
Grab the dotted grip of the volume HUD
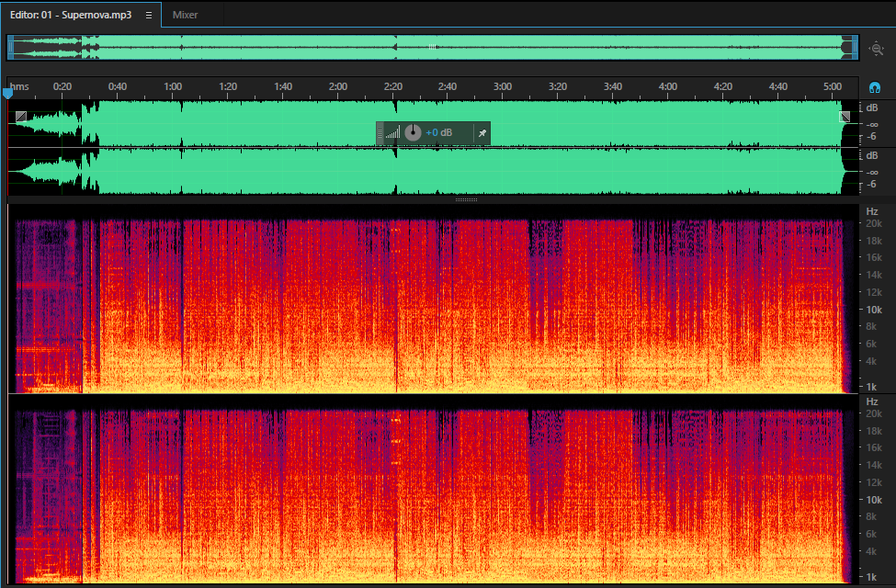click(380, 133)
